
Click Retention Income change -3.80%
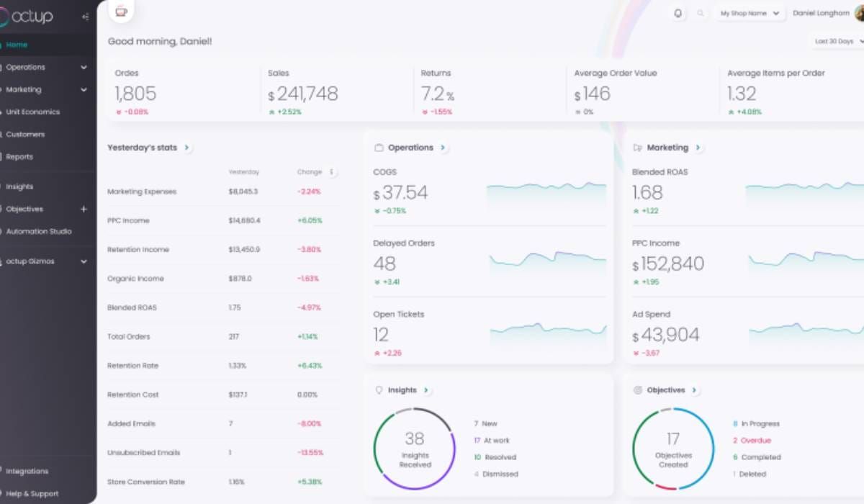tap(309, 250)
